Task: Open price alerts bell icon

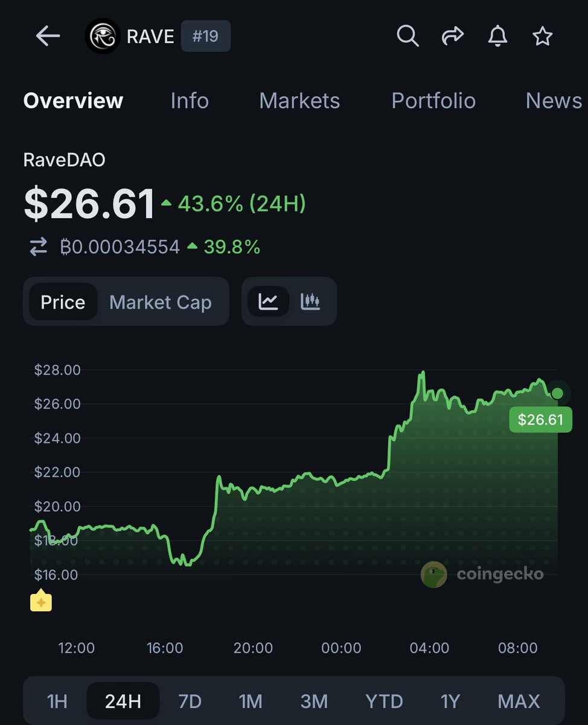Action: [x=497, y=37]
